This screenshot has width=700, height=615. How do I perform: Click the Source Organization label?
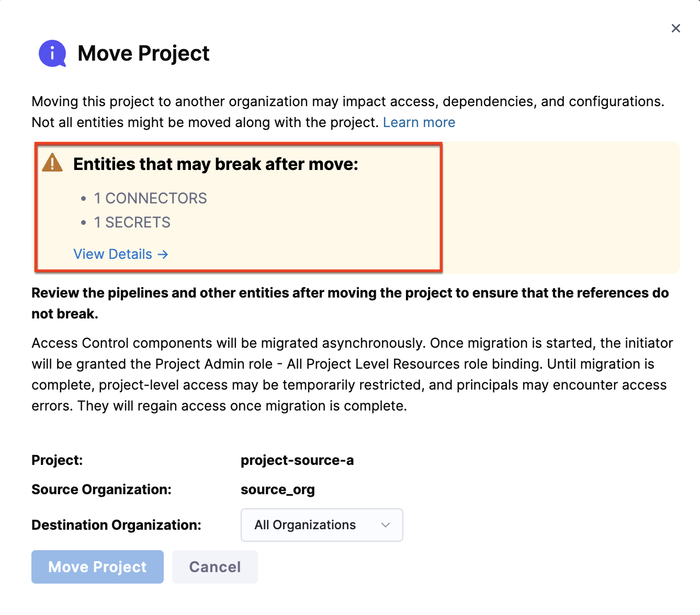pos(101,489)
